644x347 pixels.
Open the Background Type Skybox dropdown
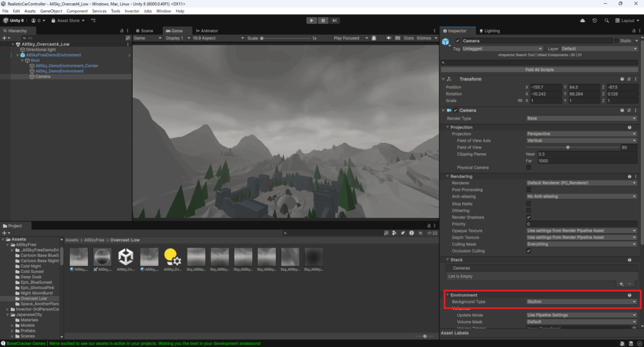582,302
